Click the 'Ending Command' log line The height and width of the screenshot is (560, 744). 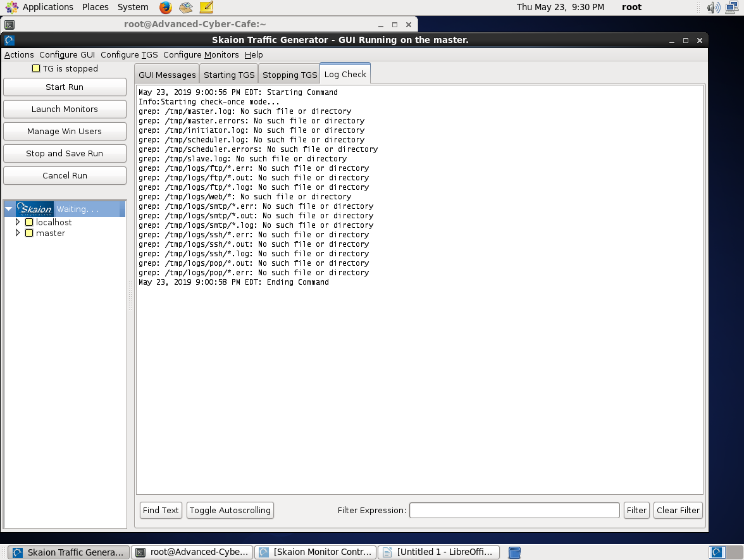(x=233, y=282)
